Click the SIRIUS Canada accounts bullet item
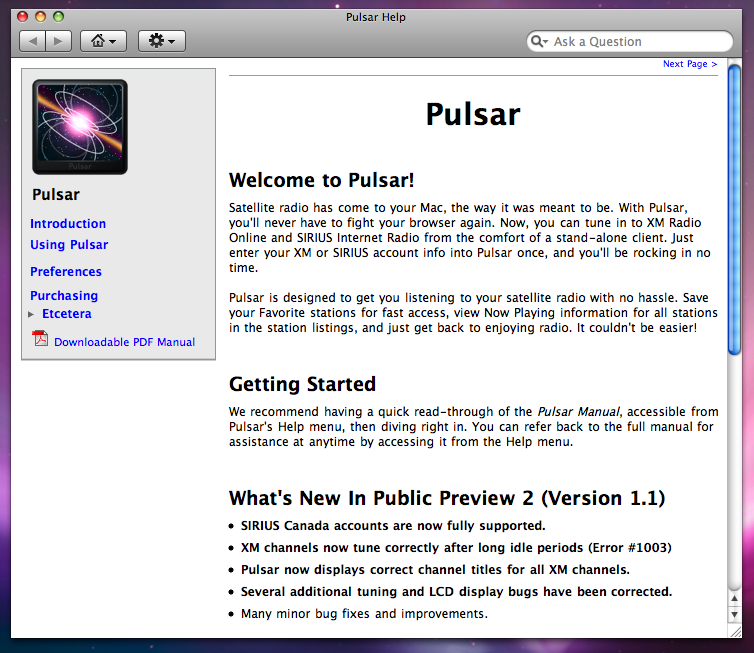Image resolution: width=754 pixels, height=653 pixels. coord(393,526)
